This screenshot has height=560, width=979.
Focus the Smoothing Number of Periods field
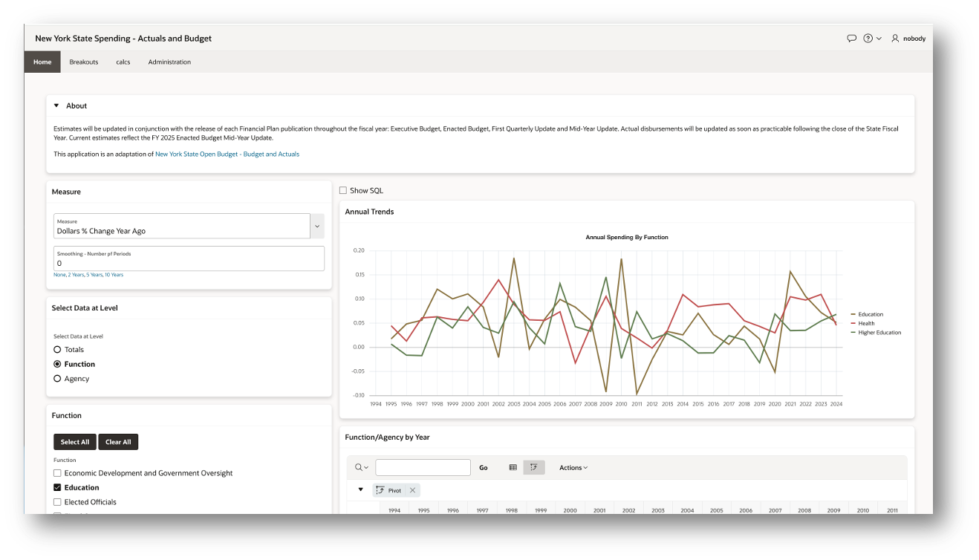pyautogui.click(x=189, y=258)
